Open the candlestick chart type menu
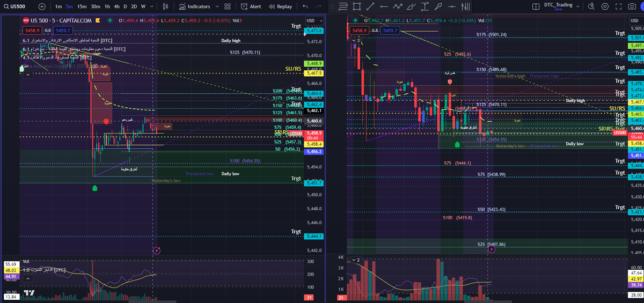644x303 pixels. (165, 6)
